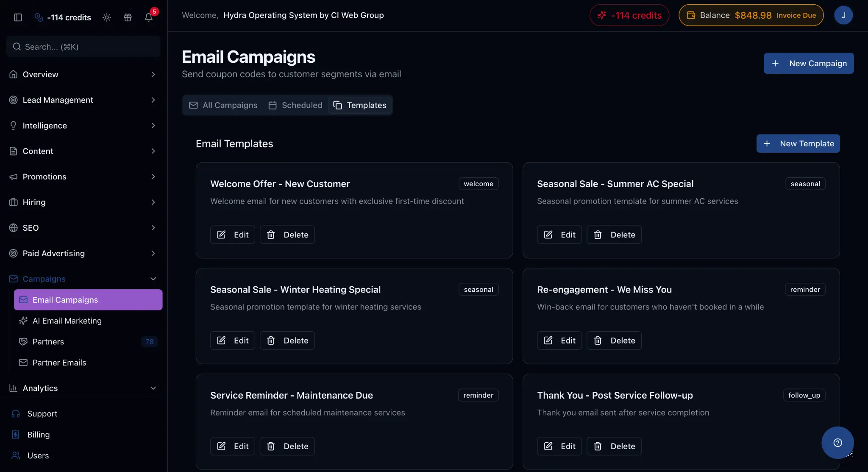Collapse the Campaigns section
868x472 pixels.
(x=153, y=279)
